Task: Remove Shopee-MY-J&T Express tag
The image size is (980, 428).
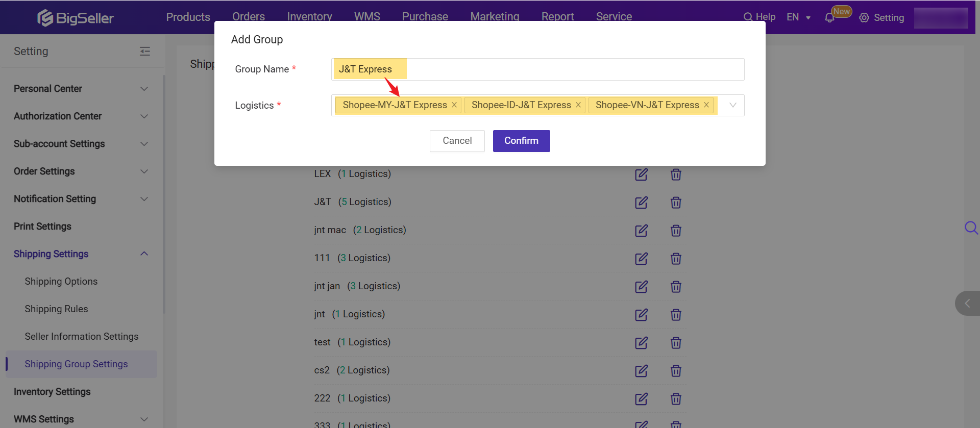Action: 454,105
